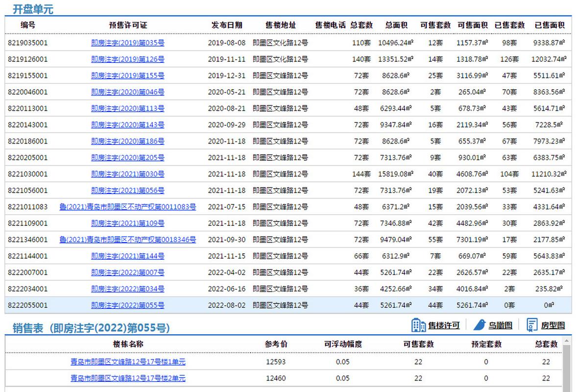This screenshot has width=576, height=392.
Task: Open permit 即房注字(2022)第007号
Action: pos(128,272)
